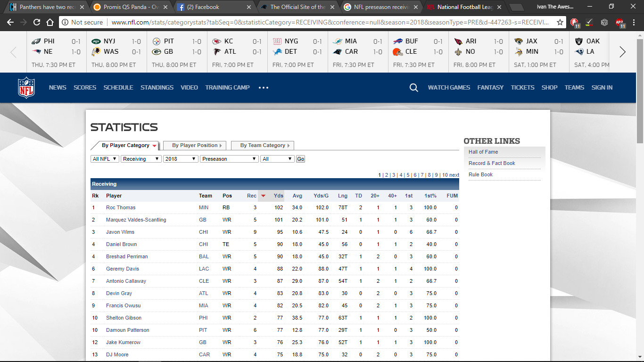Open the FANTASY navigation item
The image size is (644, 362).
pyautogui.click(x=490, y=87)
